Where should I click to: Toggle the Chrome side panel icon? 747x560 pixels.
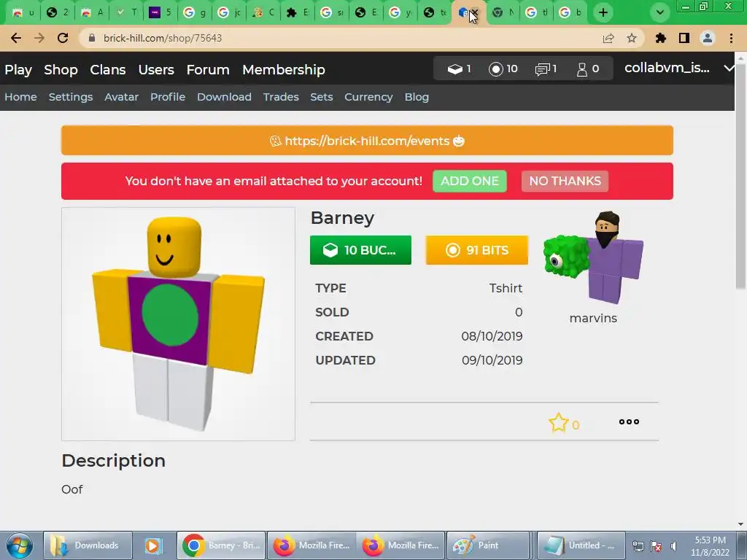(684, 38)
